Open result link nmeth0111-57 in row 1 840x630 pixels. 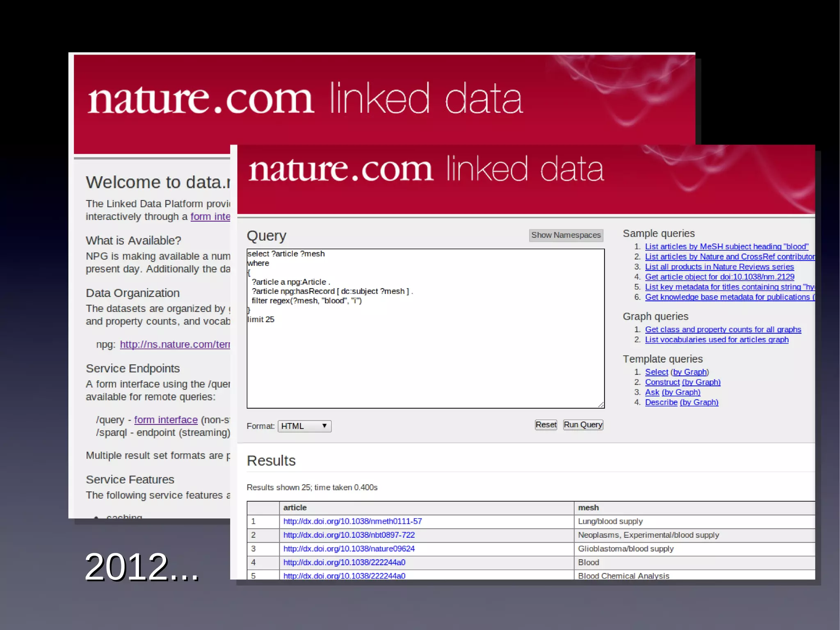(352, 521)
